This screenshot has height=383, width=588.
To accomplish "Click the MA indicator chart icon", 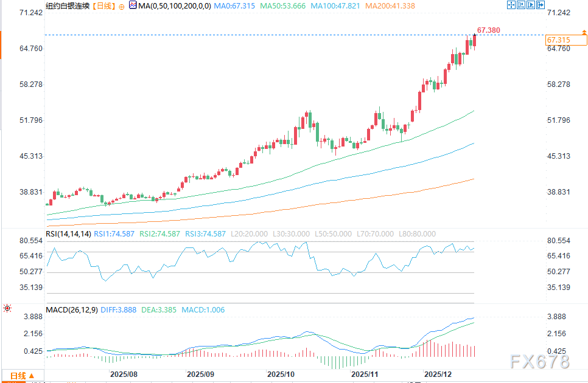I will [132, 5].
